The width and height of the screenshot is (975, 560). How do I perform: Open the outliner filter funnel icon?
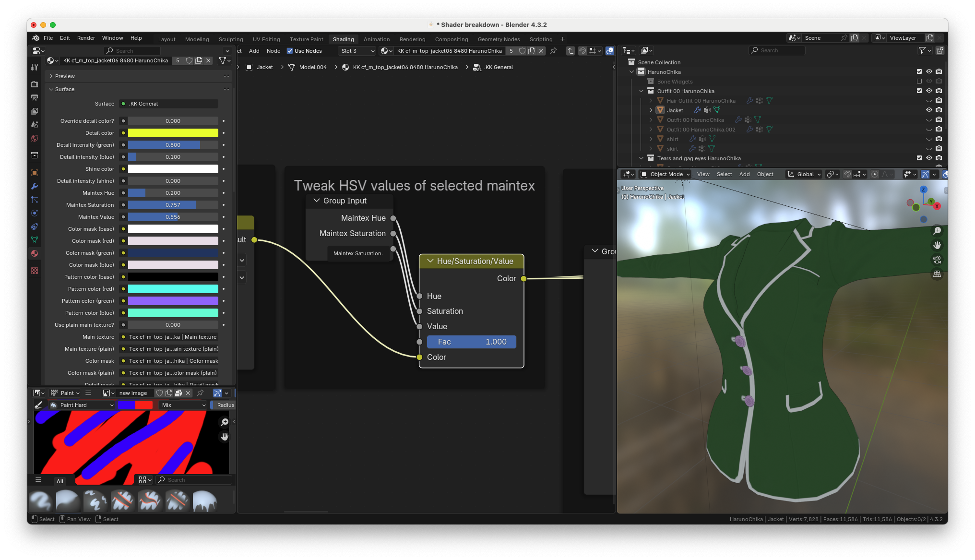[x=922, y=50]
